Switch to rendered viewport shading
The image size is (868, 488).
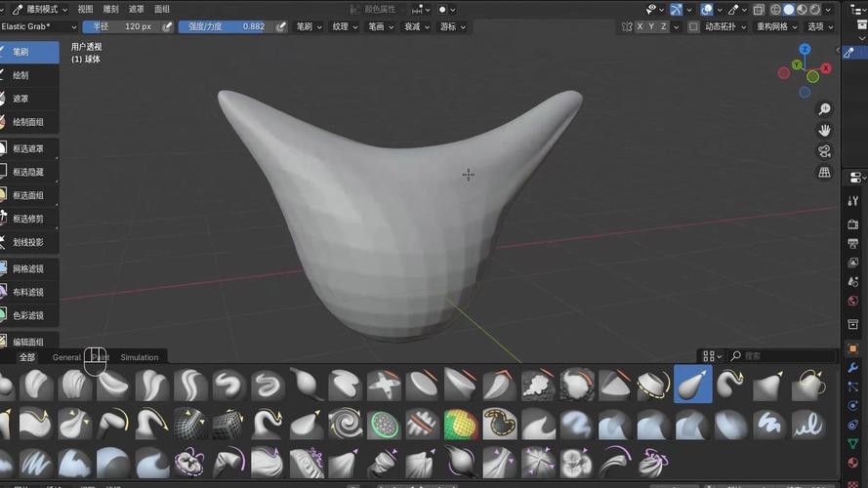(x=815, y=10)
